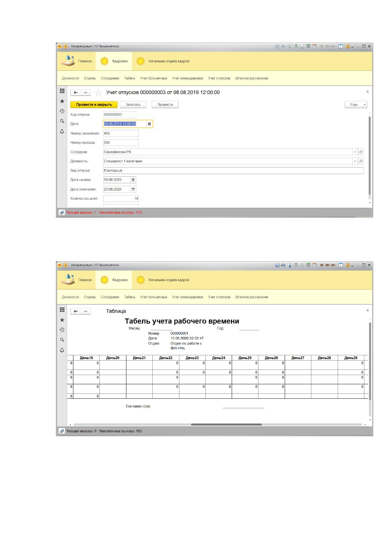
Task: Click the Номер заявления input field
Action: [x=121, y=133]
